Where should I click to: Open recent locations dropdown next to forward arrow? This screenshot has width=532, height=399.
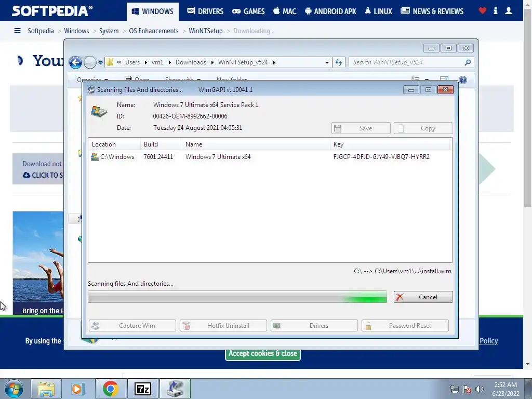pos(100,62)
